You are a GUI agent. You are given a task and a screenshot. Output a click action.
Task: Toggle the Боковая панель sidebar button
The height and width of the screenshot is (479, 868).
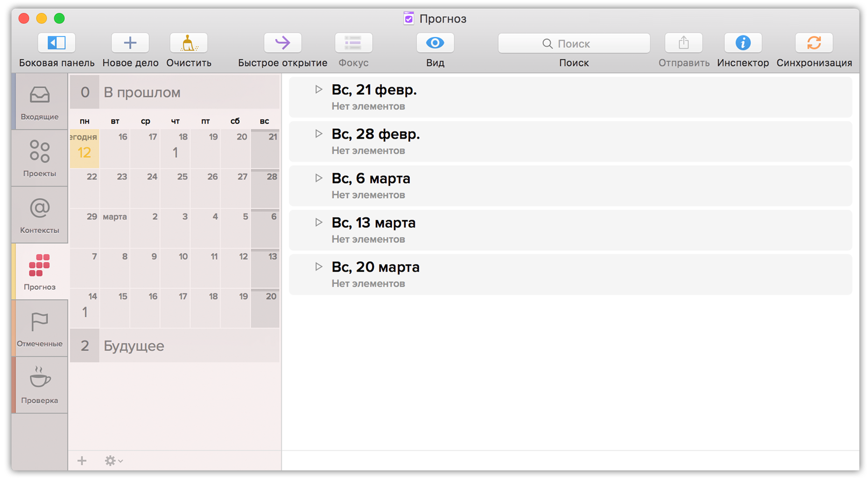[56, 43]
